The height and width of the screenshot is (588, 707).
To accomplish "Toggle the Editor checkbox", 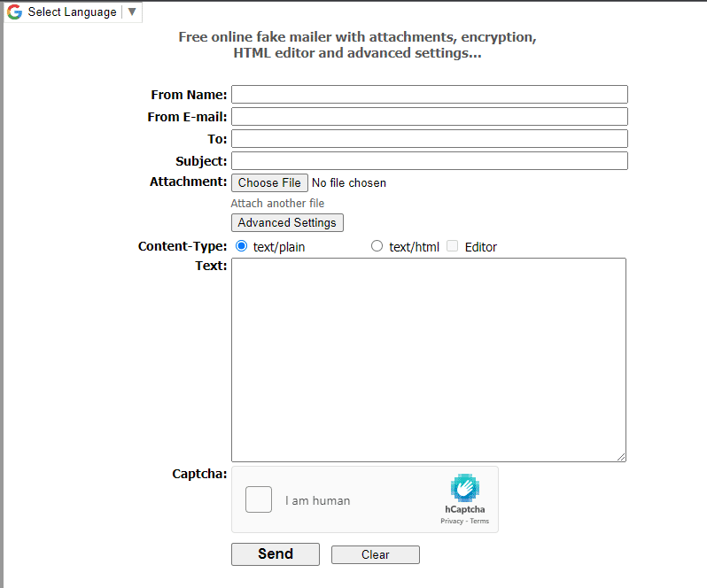I will (x=453, y=246).
